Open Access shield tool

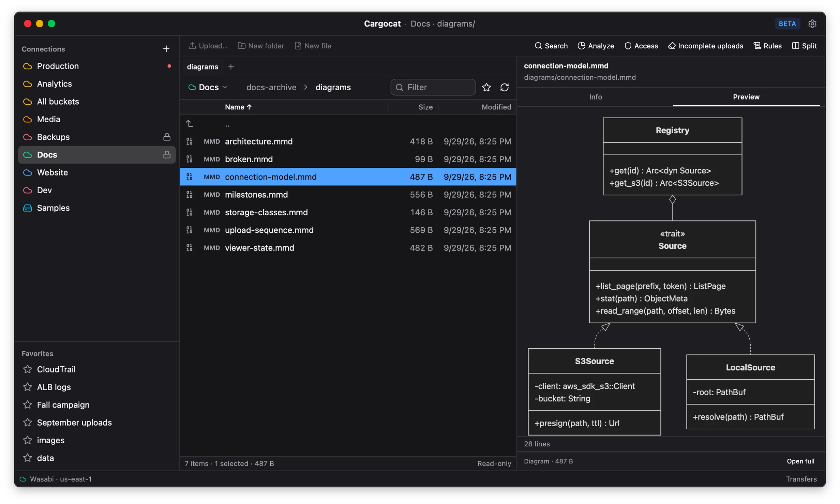coord(641,46)
